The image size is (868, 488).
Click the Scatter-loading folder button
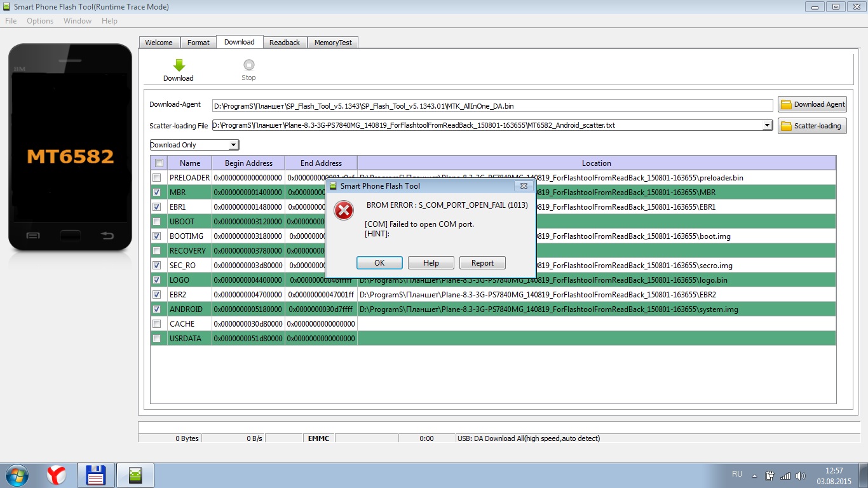pos(812,126)
